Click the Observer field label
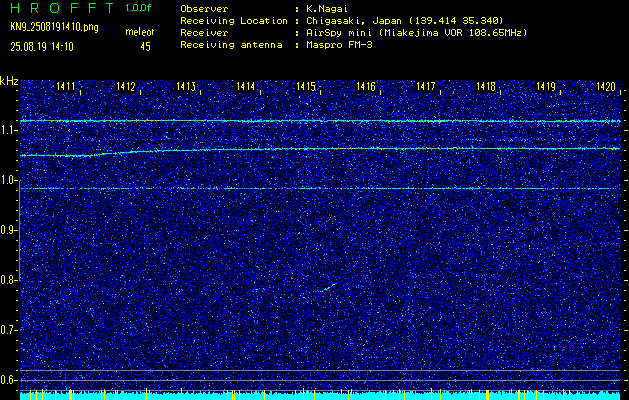Viewport: 629px width, 400px height. pyautogui.click(x=204, y=8)
